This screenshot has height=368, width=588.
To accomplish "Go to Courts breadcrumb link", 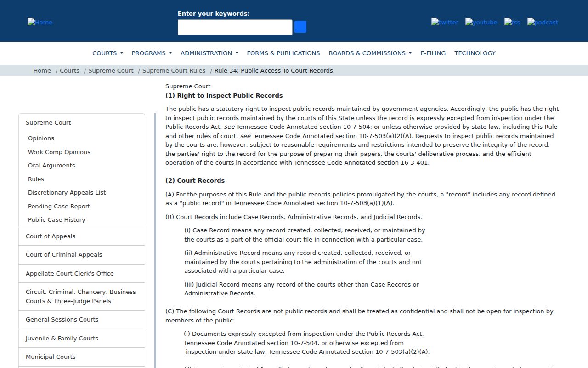I will [69, 70].
